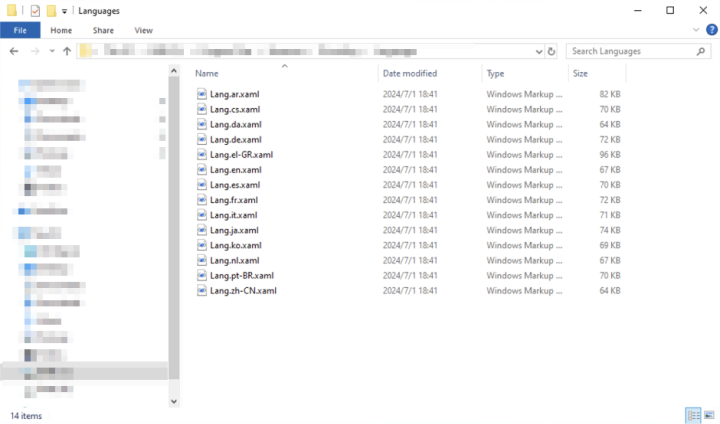Click the Up one level arrow
Screen dimensions: 720x424
67,51
